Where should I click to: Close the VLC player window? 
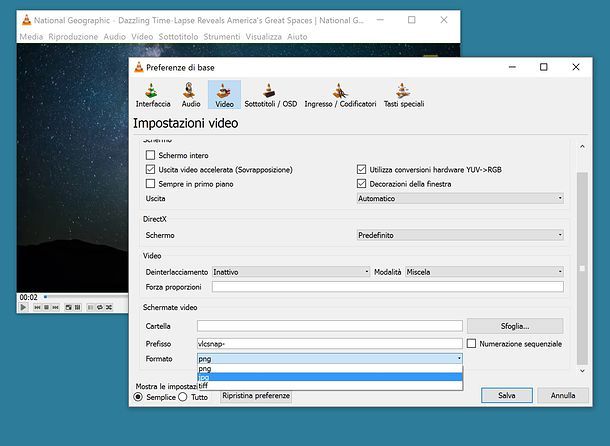tap(443, 20)
